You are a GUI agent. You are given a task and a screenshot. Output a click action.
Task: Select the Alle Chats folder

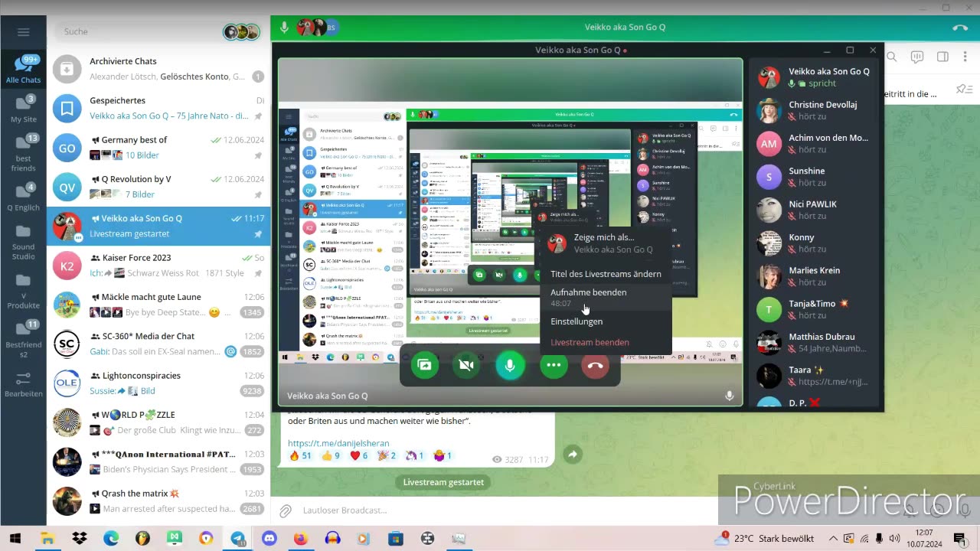[x=23, y=70]
